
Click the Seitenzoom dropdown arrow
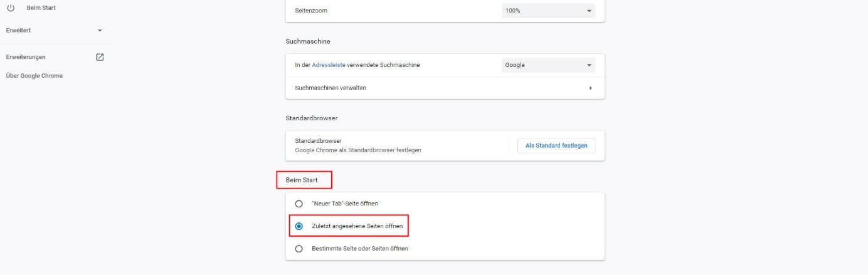pyautogui.click(x=589, y=11)
